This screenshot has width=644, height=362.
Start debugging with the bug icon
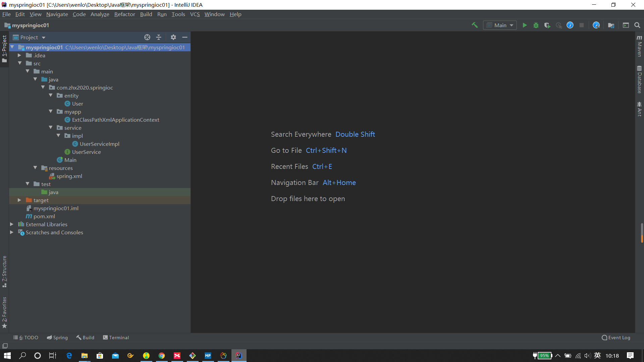click(x=536, y=25)
